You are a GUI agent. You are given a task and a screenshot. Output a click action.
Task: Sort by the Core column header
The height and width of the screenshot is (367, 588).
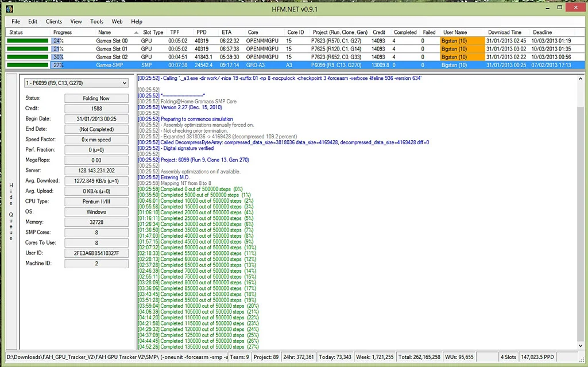click(x=253, y=32)
